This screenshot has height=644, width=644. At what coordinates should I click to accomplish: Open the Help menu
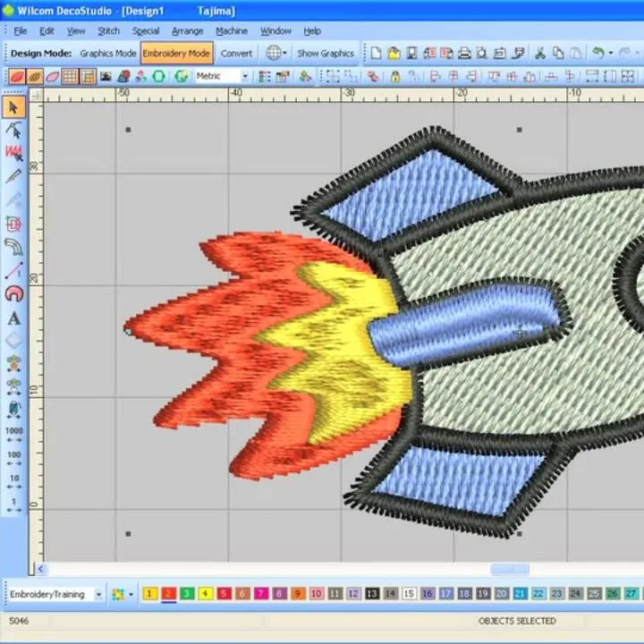pyautogui.click(x=312, y=30)
